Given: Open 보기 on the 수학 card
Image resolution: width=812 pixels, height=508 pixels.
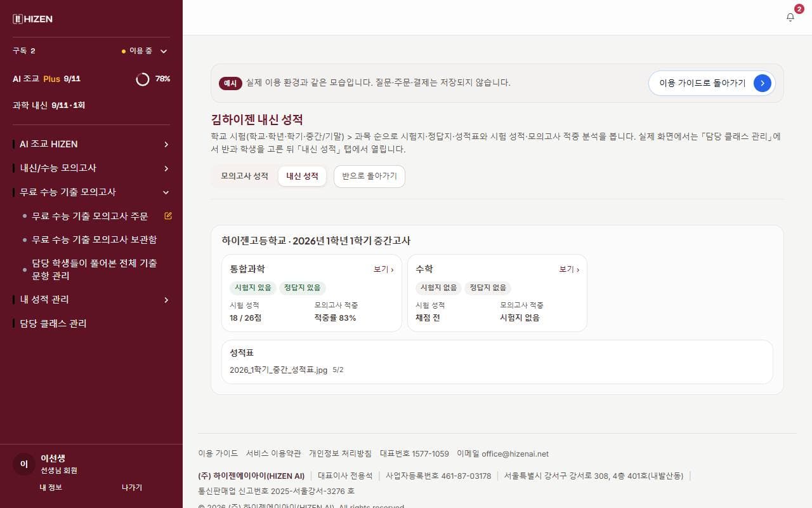Looking at the screenshot, I should pos(569,269).
